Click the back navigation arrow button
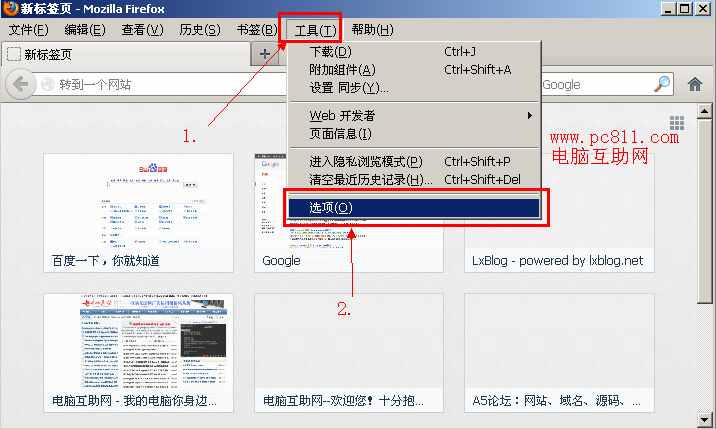Viewport: 716px width, 429px height. 20,84
